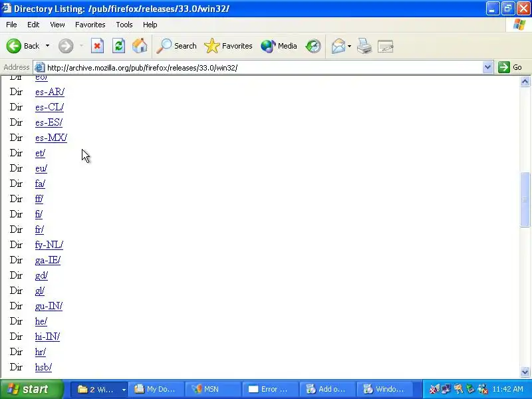This screenshot has height=399, width=532.
Task: Open the es-AR/ directory link
Action: [x=49, y=92]
